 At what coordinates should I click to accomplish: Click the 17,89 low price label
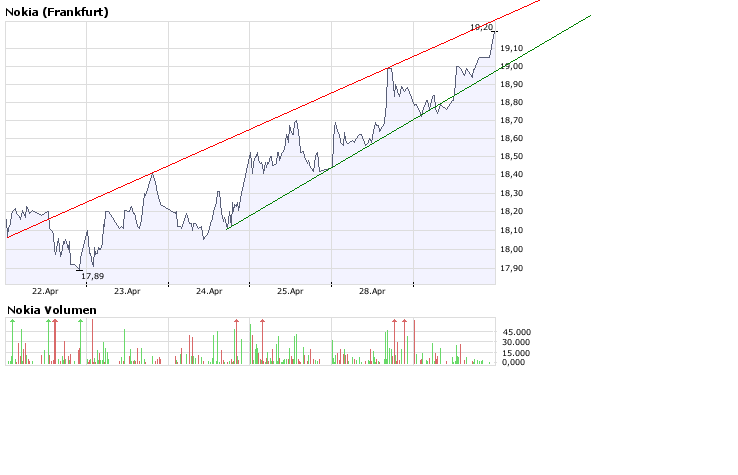coord(92,276)
